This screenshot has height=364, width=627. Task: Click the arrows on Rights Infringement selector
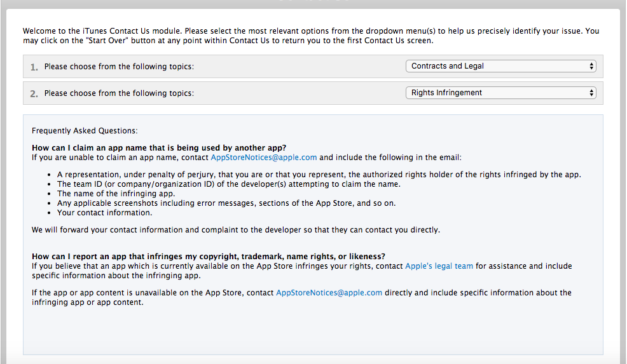591,93
